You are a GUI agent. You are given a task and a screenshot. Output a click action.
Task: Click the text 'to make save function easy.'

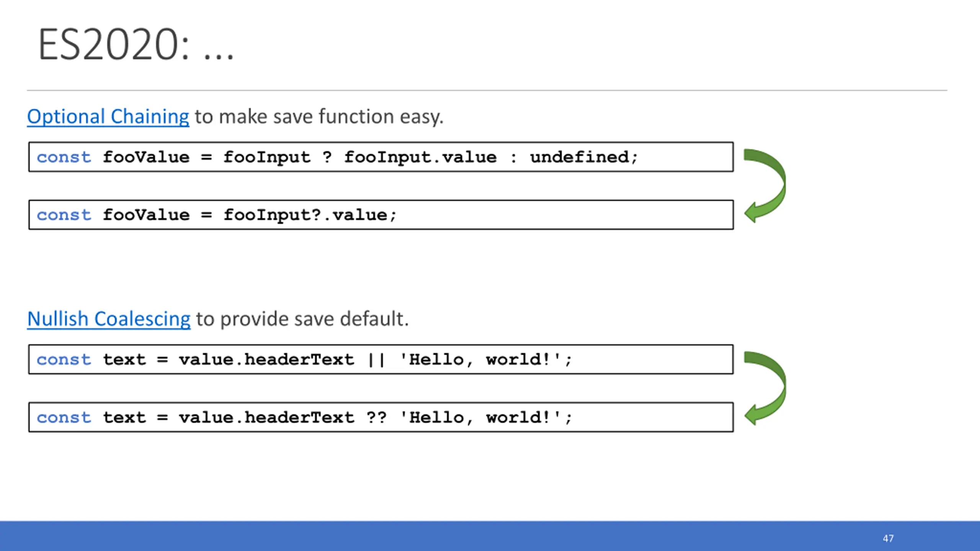click(319, 116)
